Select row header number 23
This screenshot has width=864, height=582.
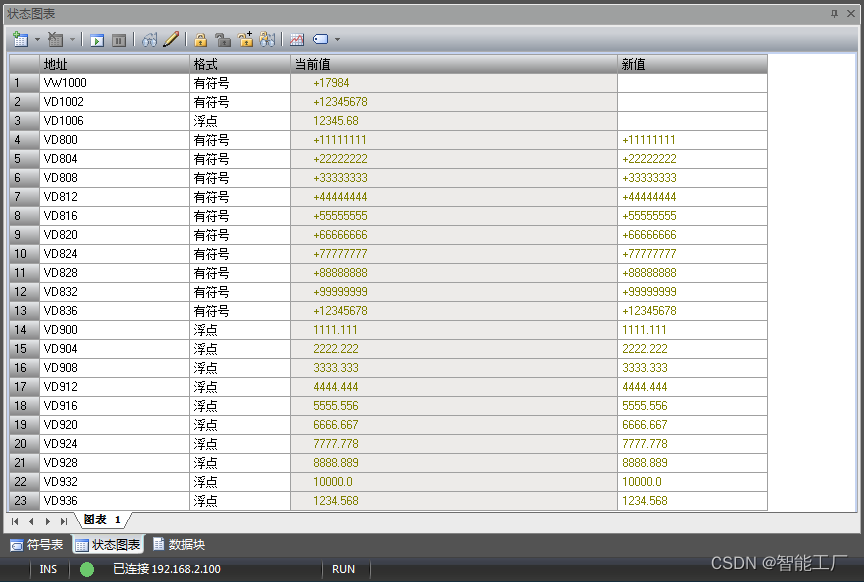24,501
